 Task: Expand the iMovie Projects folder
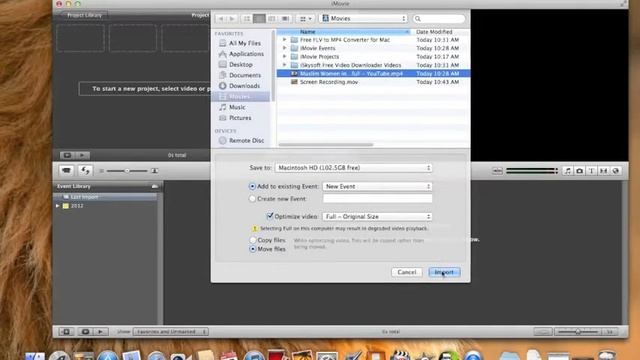[284, 57]
